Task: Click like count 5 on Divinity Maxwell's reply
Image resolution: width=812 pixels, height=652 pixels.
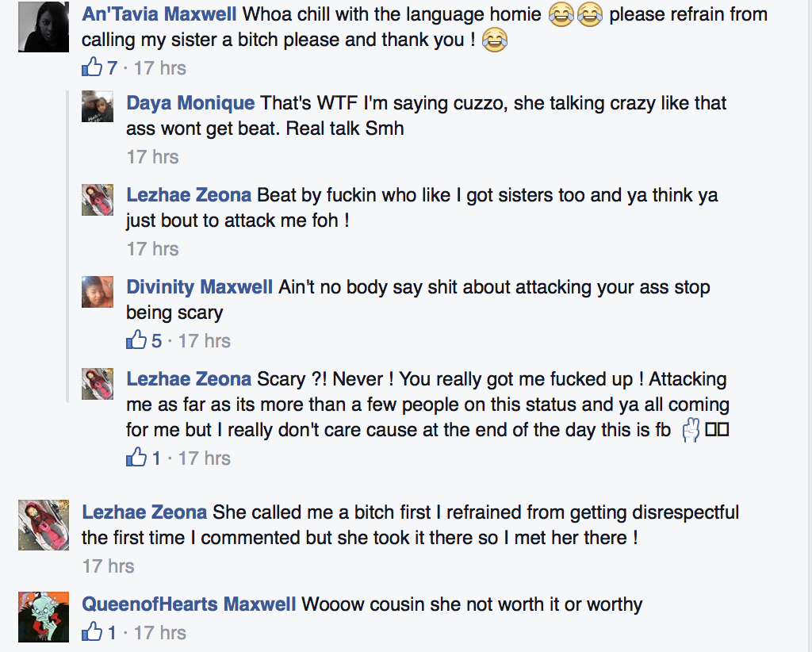Action: [156, 340]
